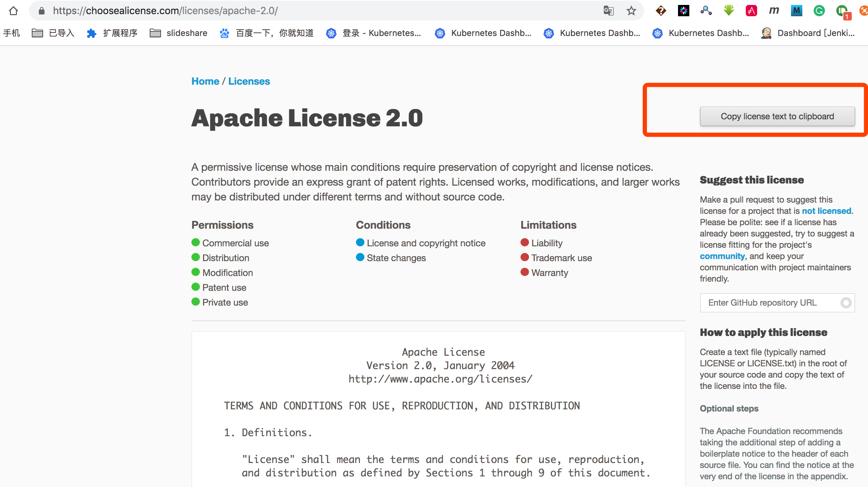Click the Commercial use permission
868x487 pixels.
[x=230, y=243]
